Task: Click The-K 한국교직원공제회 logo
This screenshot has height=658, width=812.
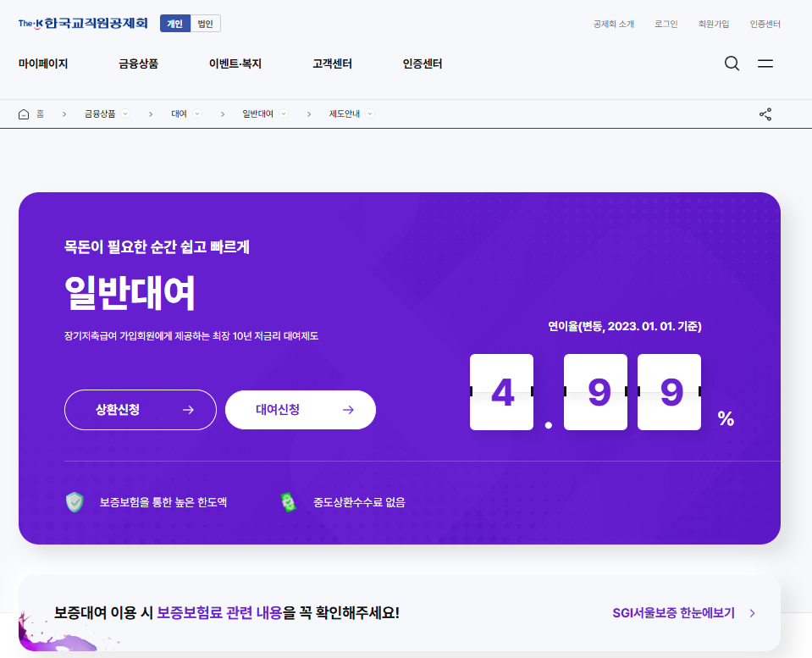Action: tap(83, 24)
